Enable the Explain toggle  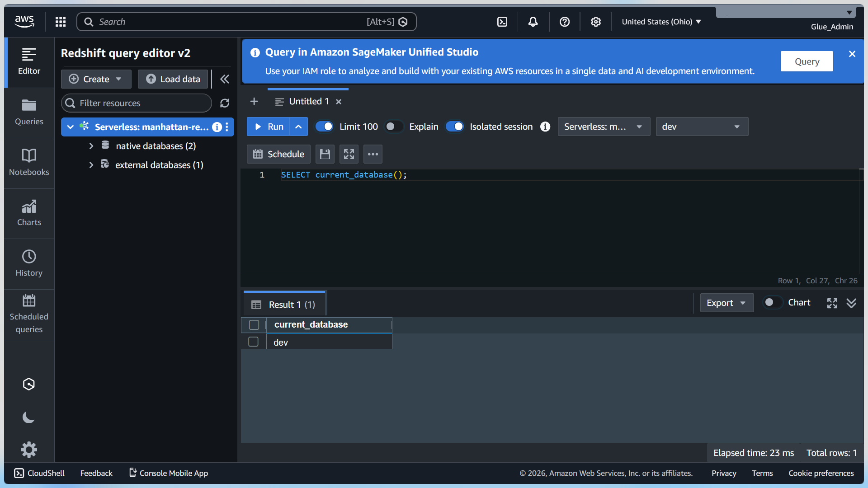(x=394, y=127)
